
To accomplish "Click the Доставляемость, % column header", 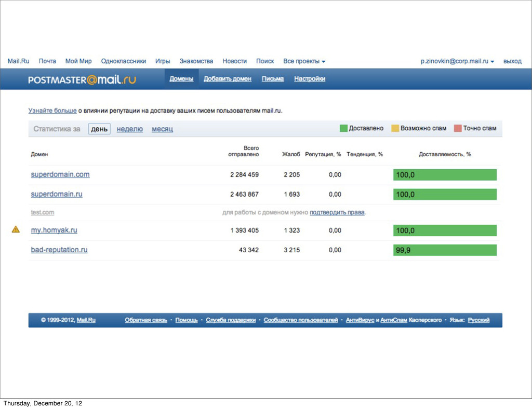I will [x=445, y=154].
